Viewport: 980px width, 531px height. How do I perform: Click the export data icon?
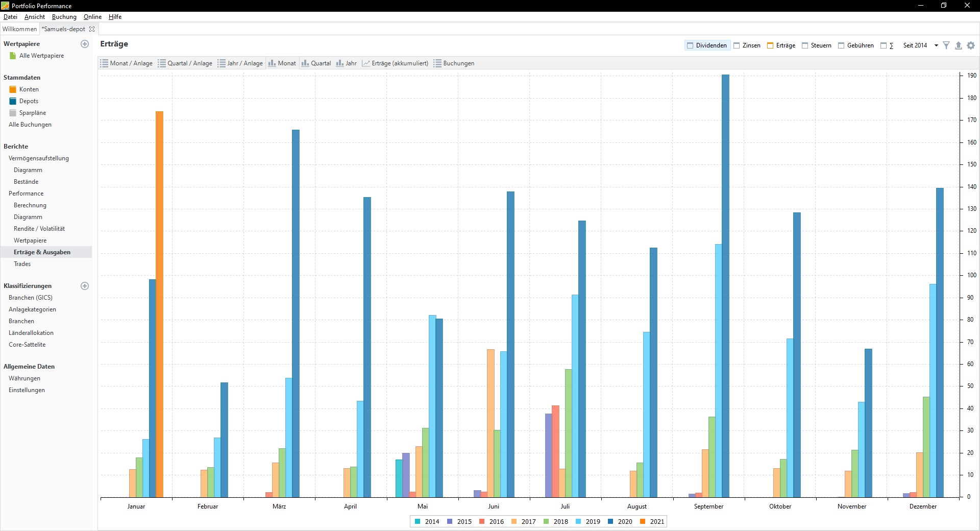pyautogui.click(x=959, y=45)
